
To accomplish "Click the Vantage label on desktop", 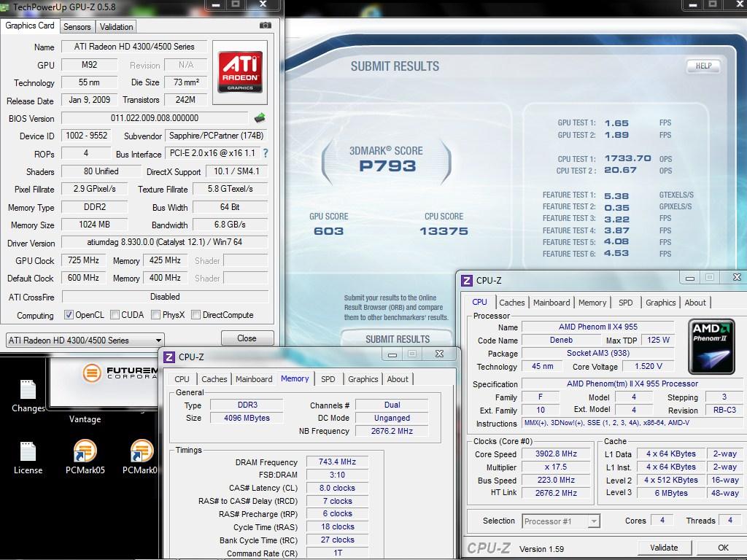I will [85, 419].
